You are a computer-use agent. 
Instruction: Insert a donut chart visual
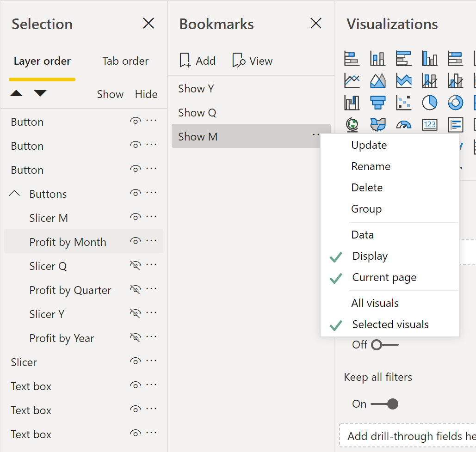point(455,103)
